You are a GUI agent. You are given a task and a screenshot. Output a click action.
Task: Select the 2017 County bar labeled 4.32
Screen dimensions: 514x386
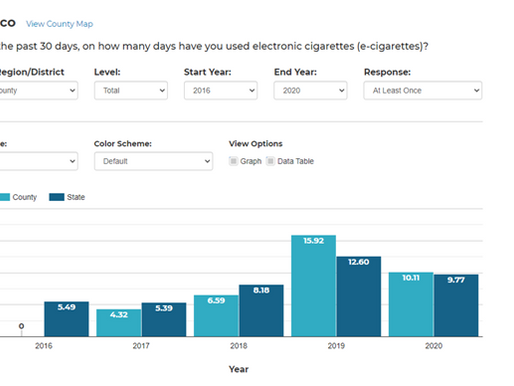pyautogui.click(x=119, y=323)
